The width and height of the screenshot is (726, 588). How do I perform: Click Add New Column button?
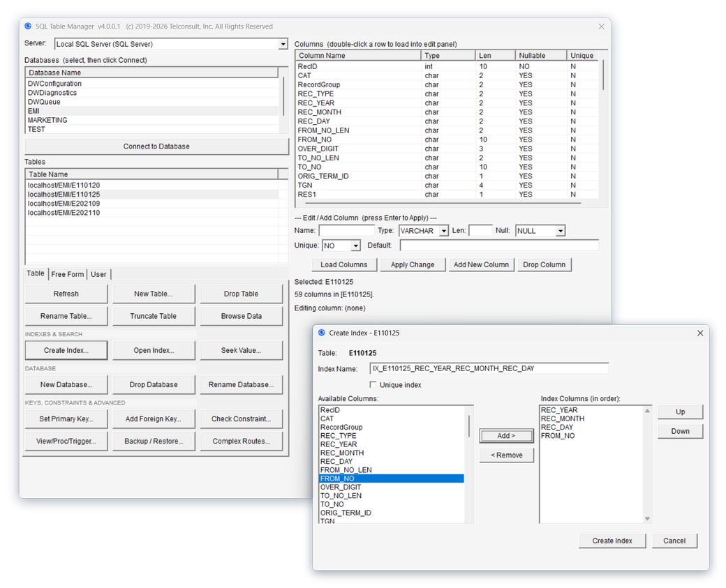click(x=481, y=264)
